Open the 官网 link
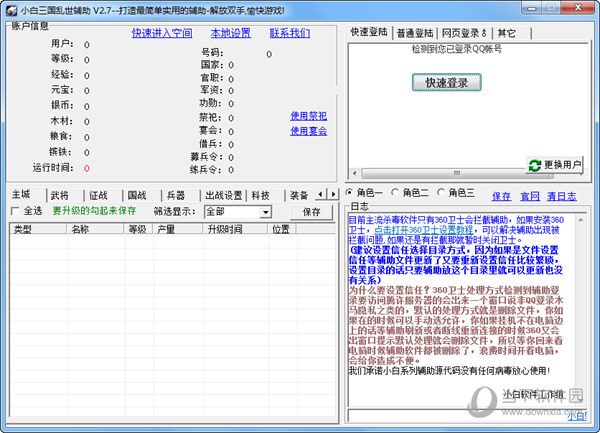The image size is (600, 433). tap(530, 197)
